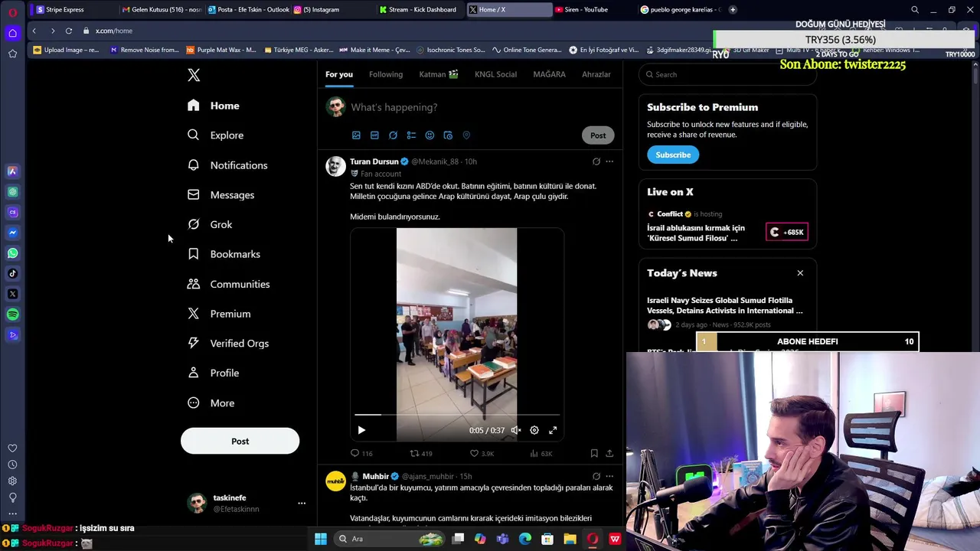The width and height of the screenshot is (980, 551).
Task: Play the classroom video
Action: (361, 430)
